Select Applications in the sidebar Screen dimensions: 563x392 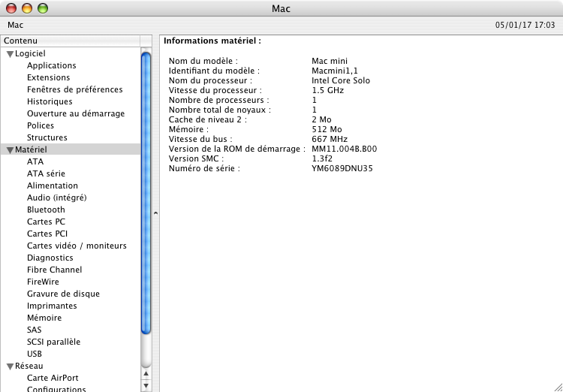[x=51, y=65]
